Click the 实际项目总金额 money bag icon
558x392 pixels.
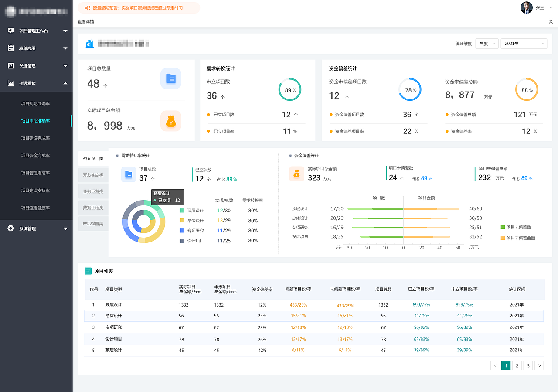coord(171,121)
